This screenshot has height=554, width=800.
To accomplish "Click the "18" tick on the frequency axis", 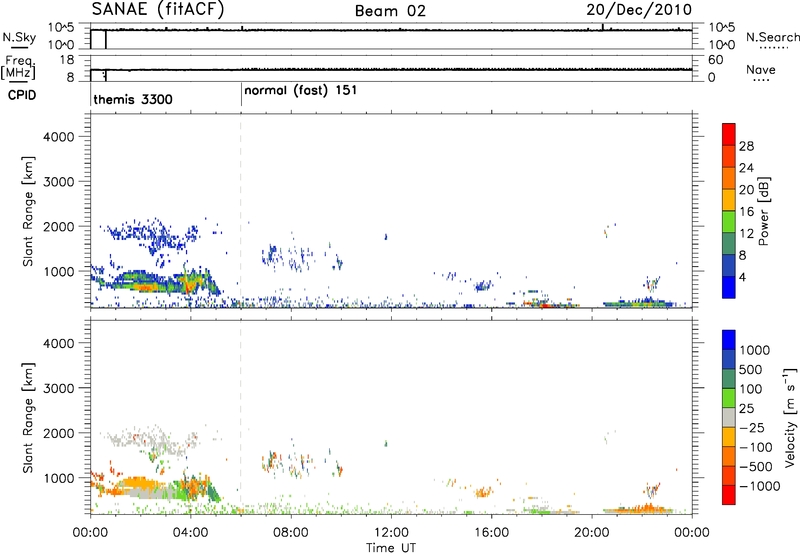I will (x=67, y=60).
